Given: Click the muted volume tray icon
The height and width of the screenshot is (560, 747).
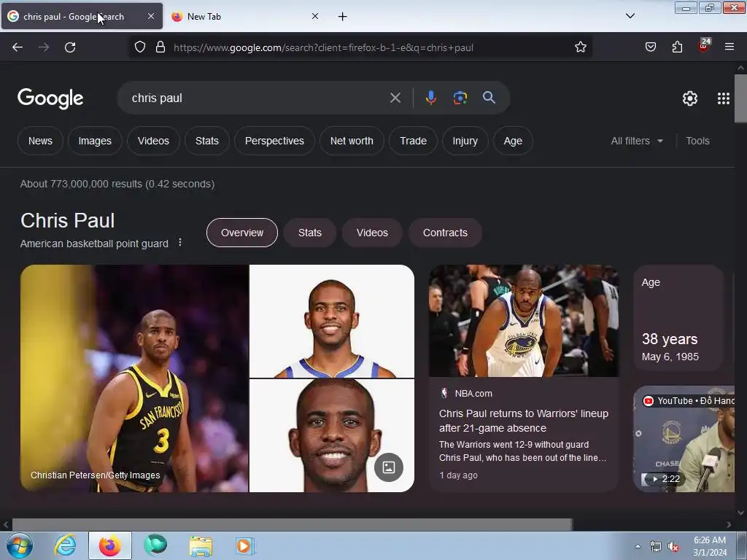Looking at the screenshot, I should tap(673, 547).
